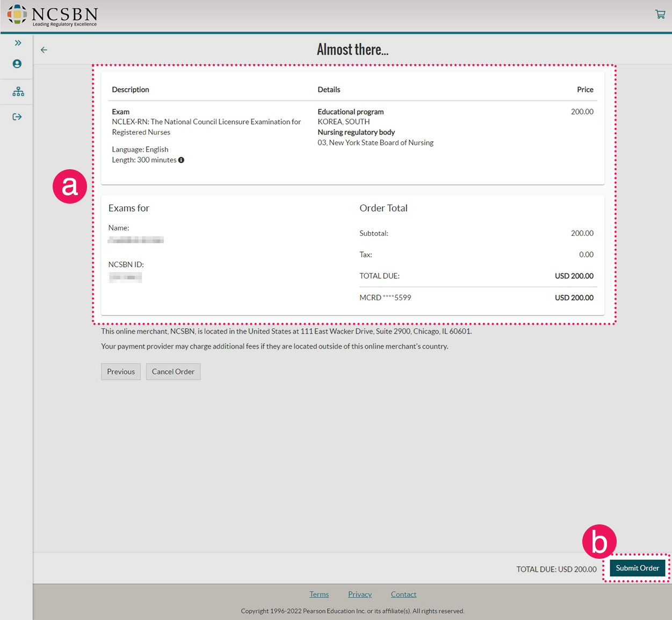The width and height of the screenshot is (672, 620).
Task: Click the 'Exams for' heading
Action: 129,208
